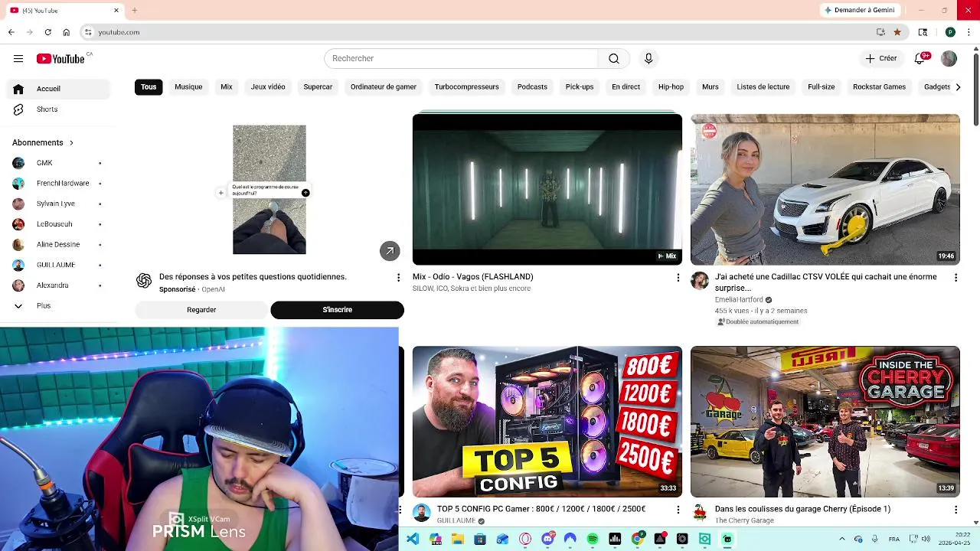The height and width of the screenshot is (551, 980).
Task: Play Mix - Odio Vagos thumbnail
Action: [547, 189]
